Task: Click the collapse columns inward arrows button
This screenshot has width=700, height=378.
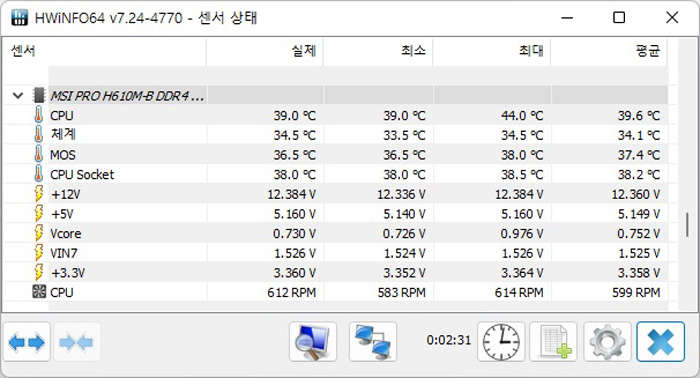Action: [x=76, y=342]
